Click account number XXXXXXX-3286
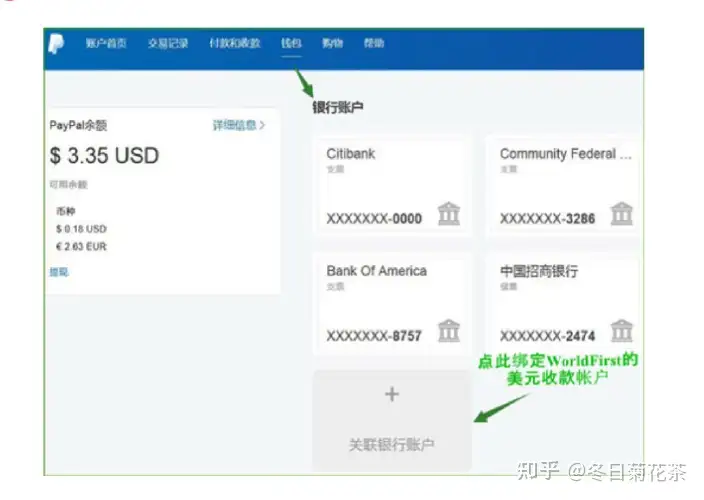The width and height of the screenshot is (704, 500). click(548, 219)
